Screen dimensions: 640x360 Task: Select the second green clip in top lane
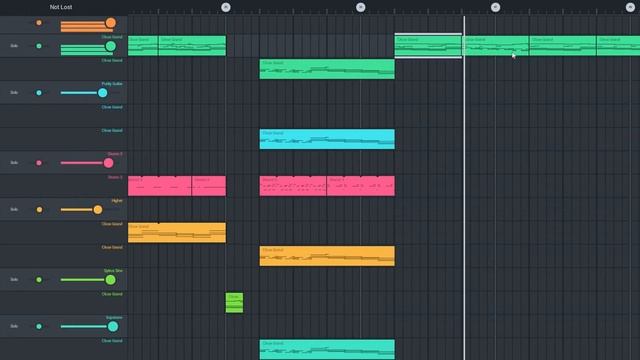click(192, 46)
